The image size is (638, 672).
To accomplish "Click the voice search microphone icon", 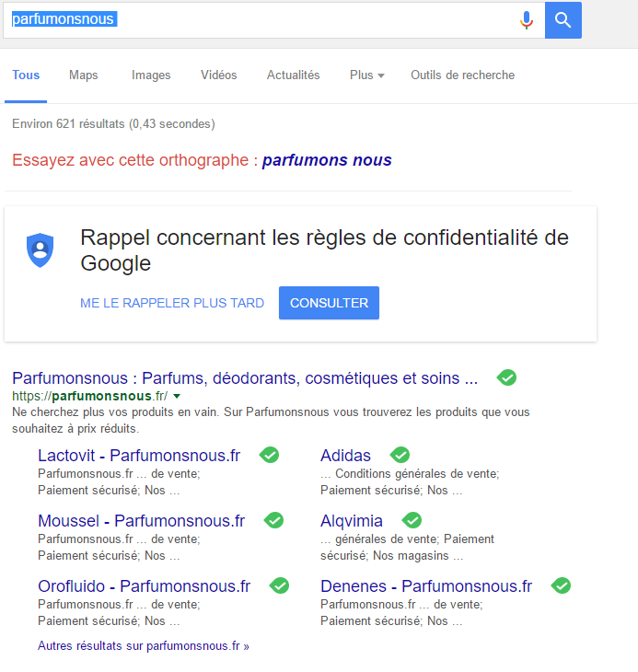I will coord(527,20).
